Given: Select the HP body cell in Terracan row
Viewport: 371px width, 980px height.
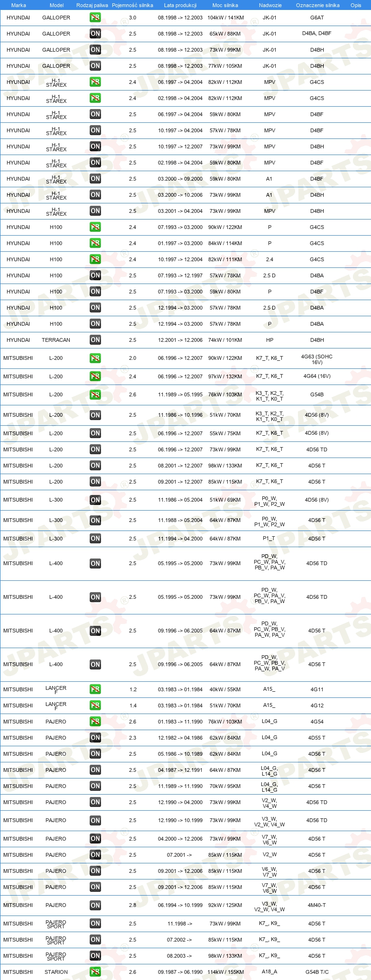Looking at the screenshot, I should point(269,340).
